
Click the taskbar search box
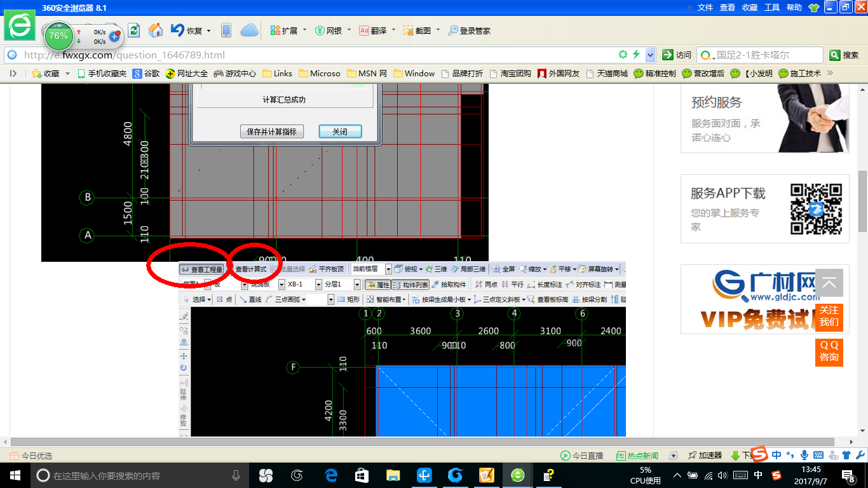tap(139, 475)
